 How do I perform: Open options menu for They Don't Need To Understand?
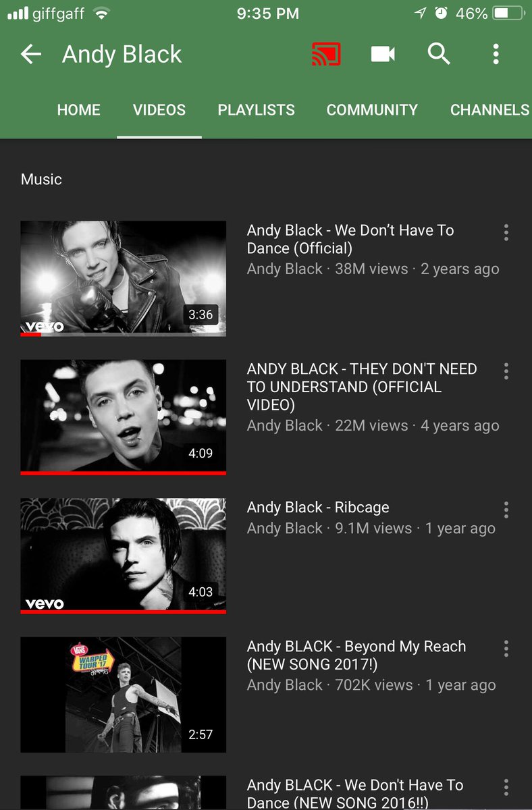click(506, 371)
